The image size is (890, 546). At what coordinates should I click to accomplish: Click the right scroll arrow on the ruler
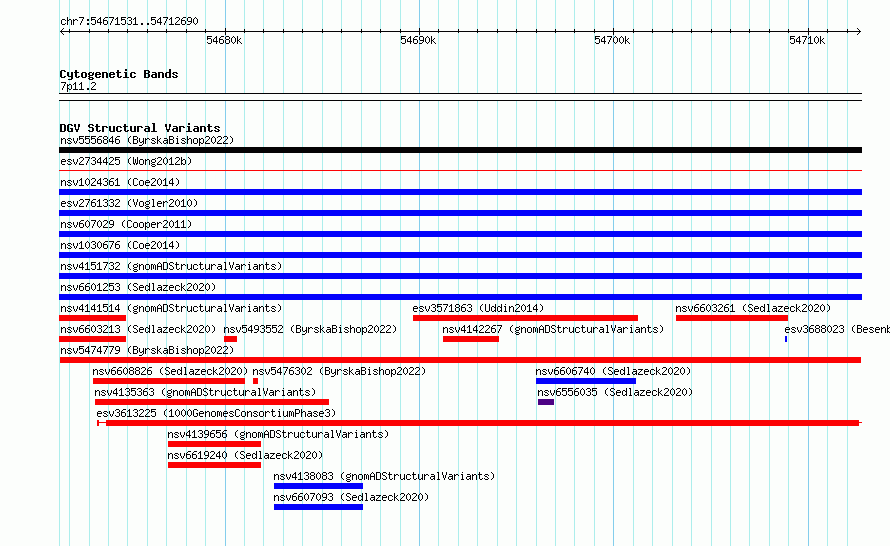pos(859,32)
